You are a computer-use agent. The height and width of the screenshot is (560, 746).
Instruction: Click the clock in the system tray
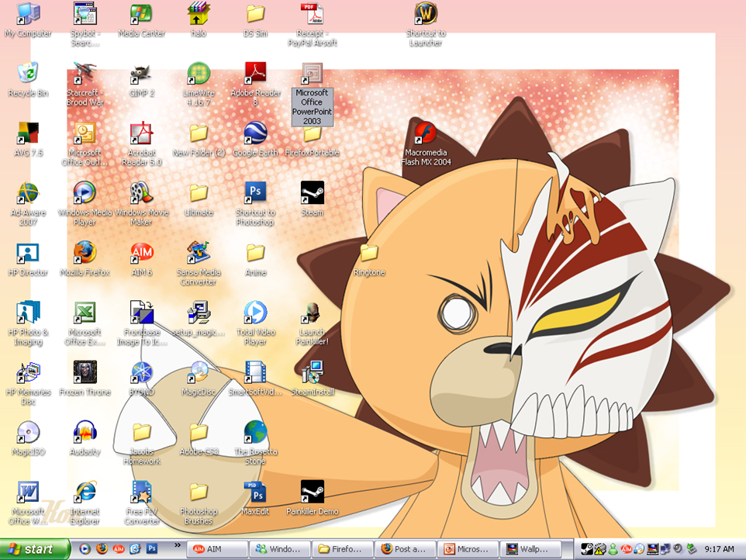click(x=719, y=550)
